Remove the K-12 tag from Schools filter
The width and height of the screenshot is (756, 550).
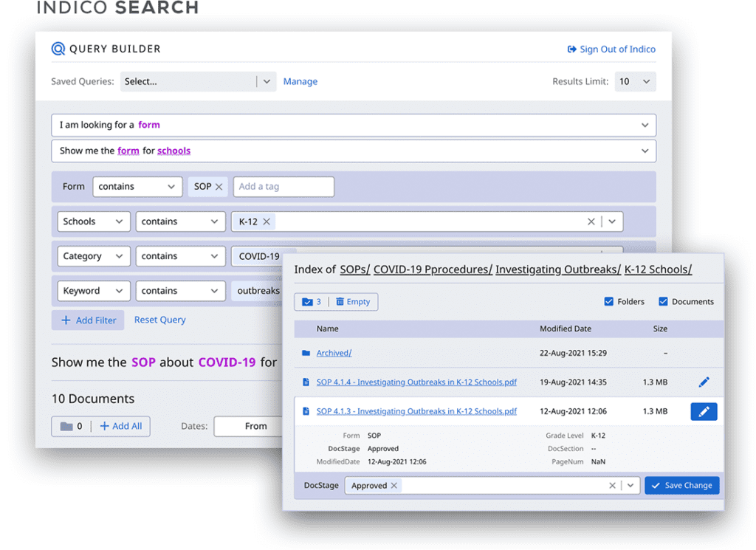coord(267,221)
